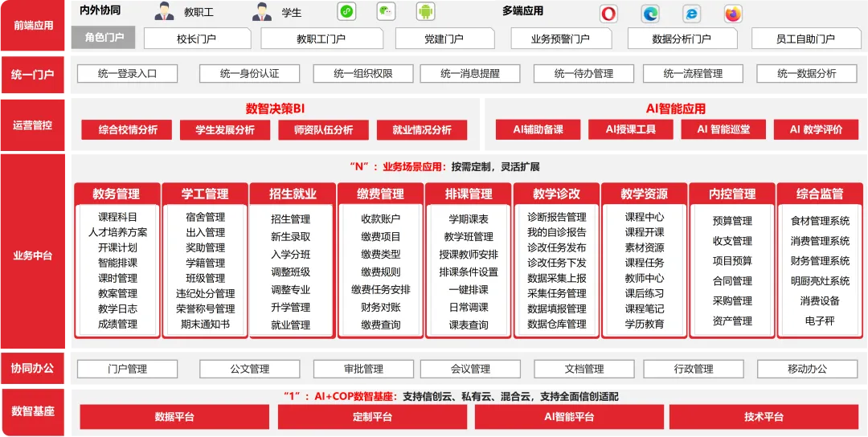Select 数据仓库管理 in 教学诊改 list
The image size is (868, 437).
pyautogui.click(x=556, y=324)
